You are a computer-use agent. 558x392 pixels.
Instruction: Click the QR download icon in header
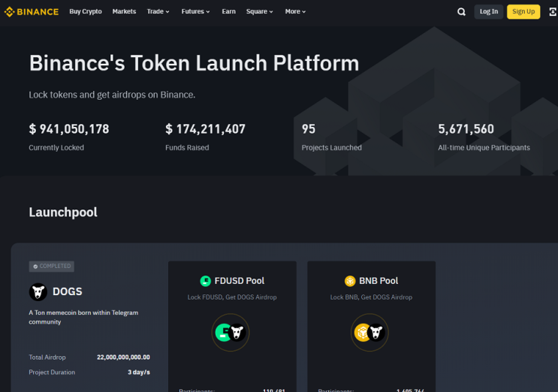click(x=553, y=12)
